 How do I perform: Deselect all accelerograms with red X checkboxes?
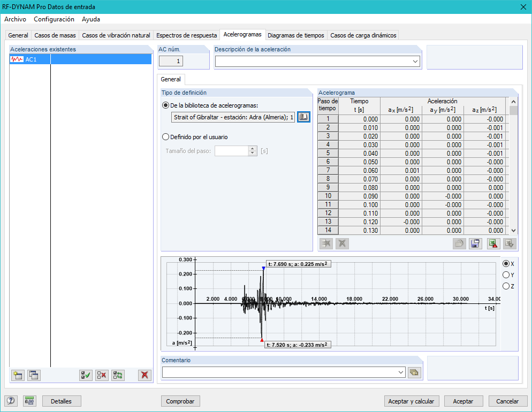[x=102, y=375]
